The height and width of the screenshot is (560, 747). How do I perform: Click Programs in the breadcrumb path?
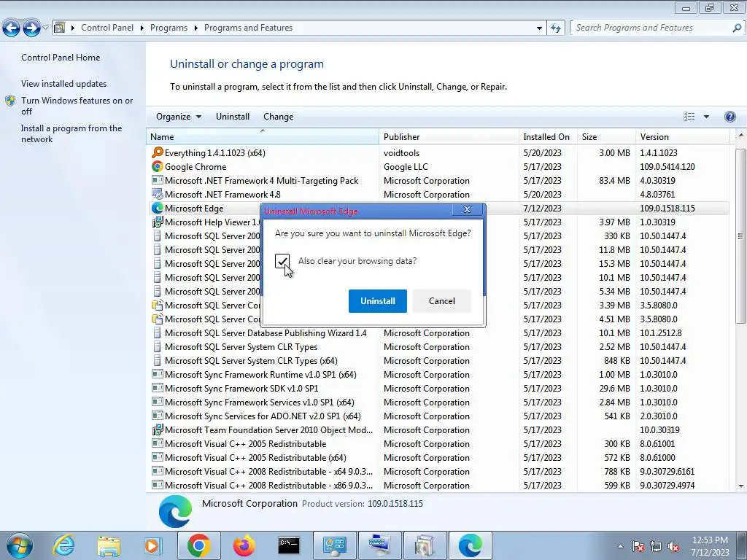169,28
